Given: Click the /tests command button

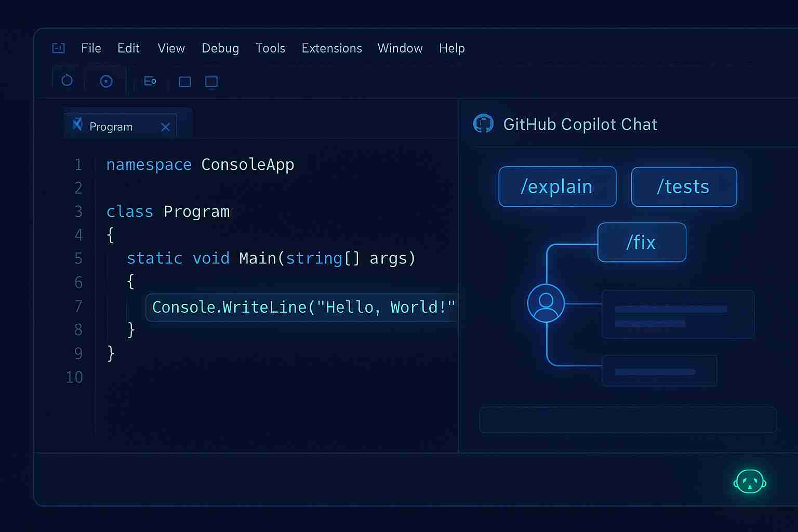Looking at the screenshot, I should click(x=684, y=187).
